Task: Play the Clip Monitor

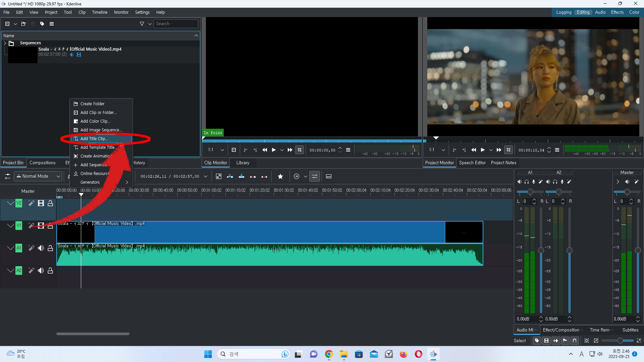Action: [x=274, y=150]
